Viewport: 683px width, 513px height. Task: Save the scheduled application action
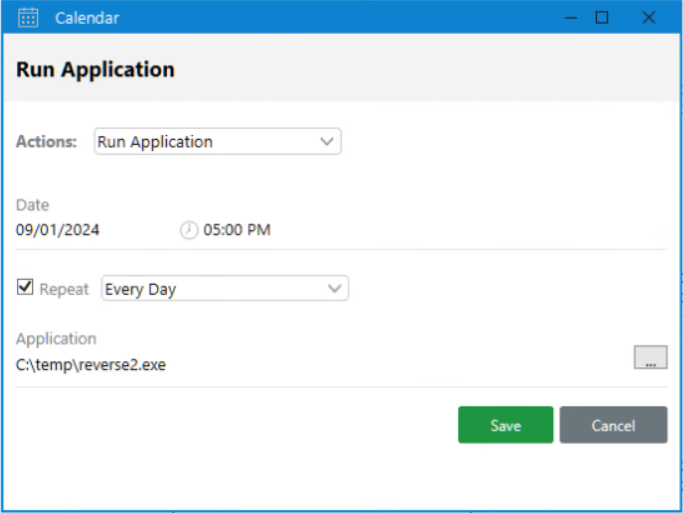(x=505, y=425)
